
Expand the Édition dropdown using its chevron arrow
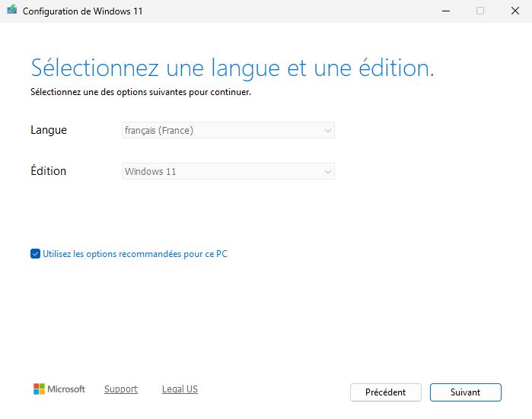click(327, 172)
